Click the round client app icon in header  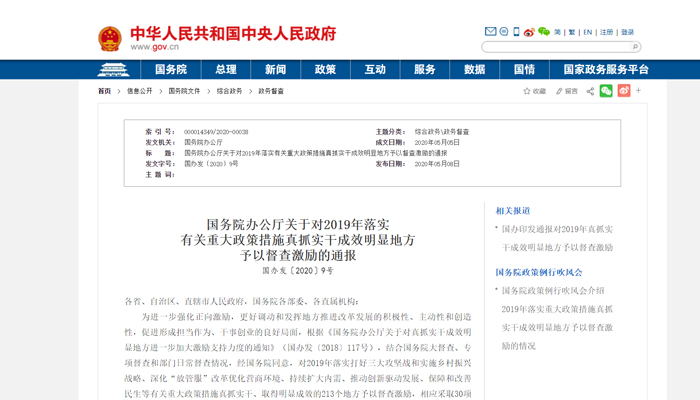(x=504, y=31)
